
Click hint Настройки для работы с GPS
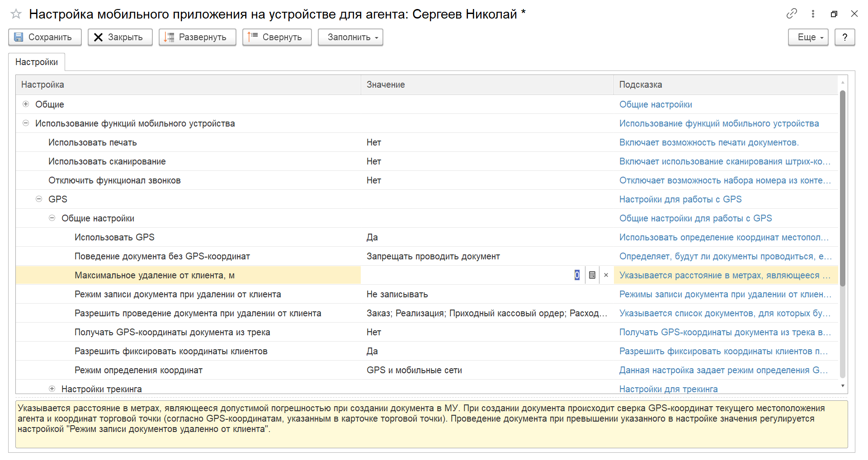[x=680, y=199]
